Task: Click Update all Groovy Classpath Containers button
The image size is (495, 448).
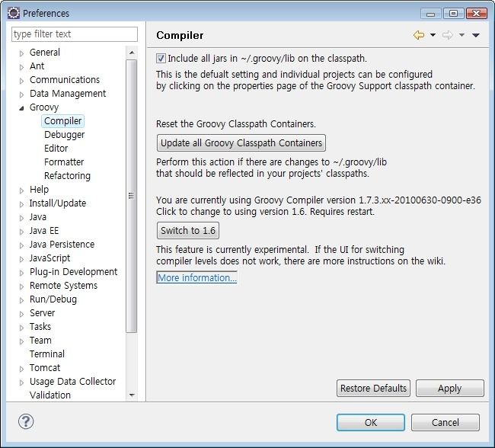Action: 241,142
